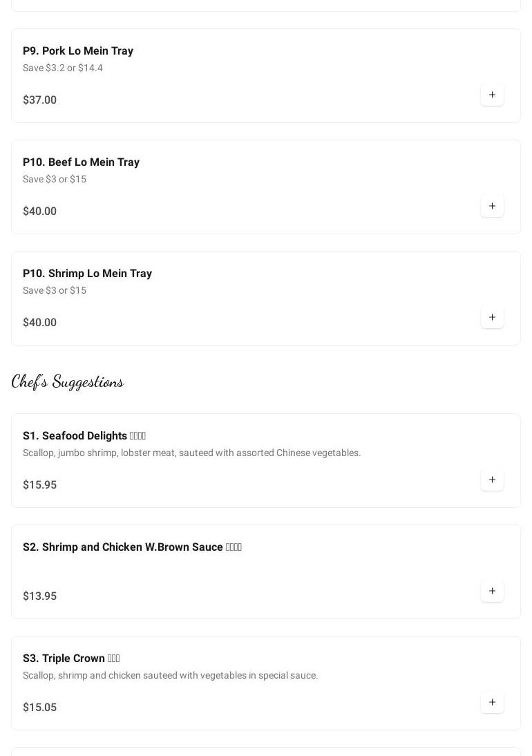The height and width of the screenshot is (756, 532).
Task: Add Shrimp Lo Mein Tray using plus icon
Action: [x=492, y=317]
